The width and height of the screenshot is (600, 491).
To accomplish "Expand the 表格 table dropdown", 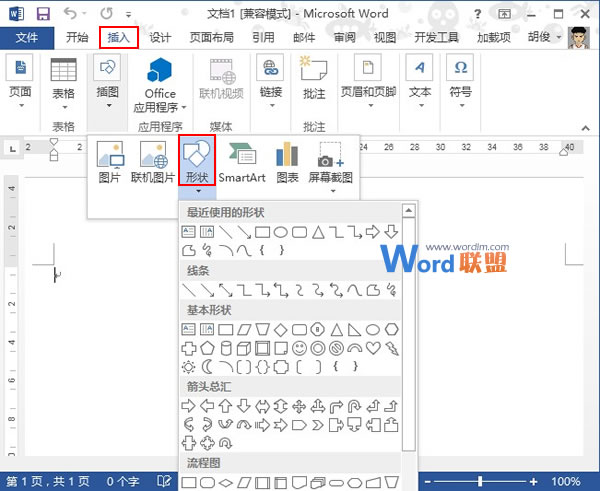I will point(64,107).
